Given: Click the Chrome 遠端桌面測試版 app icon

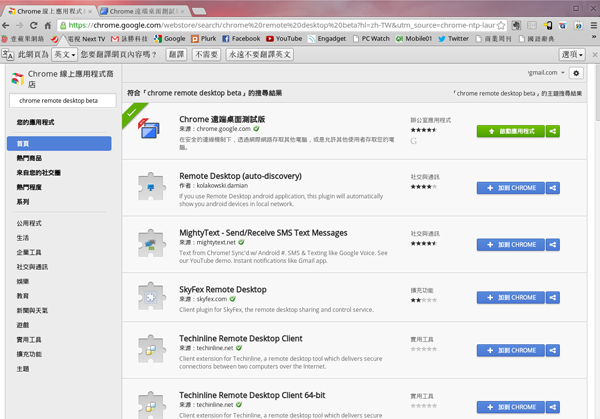Looking at the screenshot, I should [149, 129].
